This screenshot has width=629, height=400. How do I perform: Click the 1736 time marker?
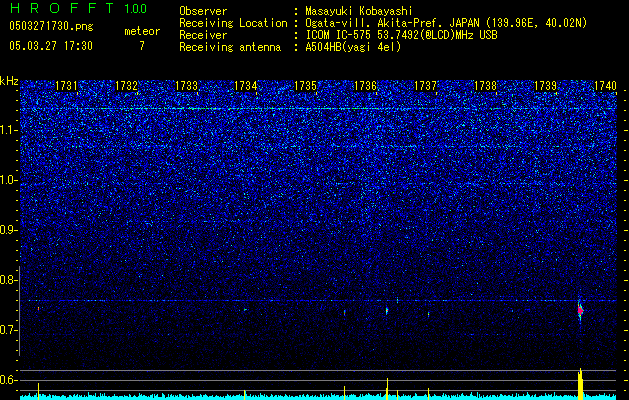365,86
